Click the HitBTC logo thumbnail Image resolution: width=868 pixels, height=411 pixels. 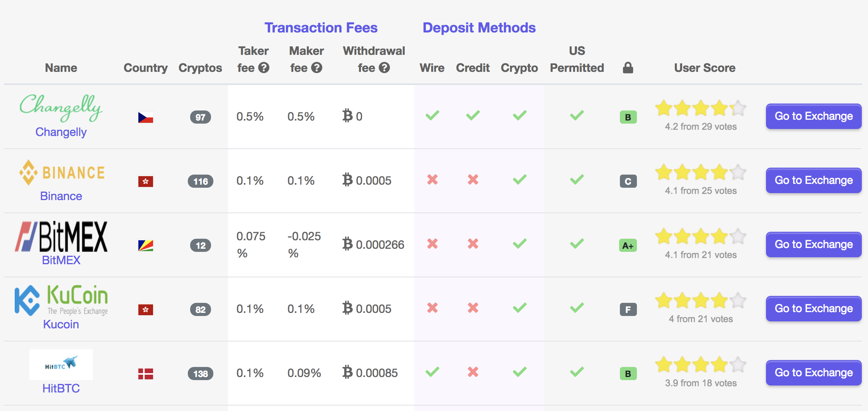(x=61, y=363)
